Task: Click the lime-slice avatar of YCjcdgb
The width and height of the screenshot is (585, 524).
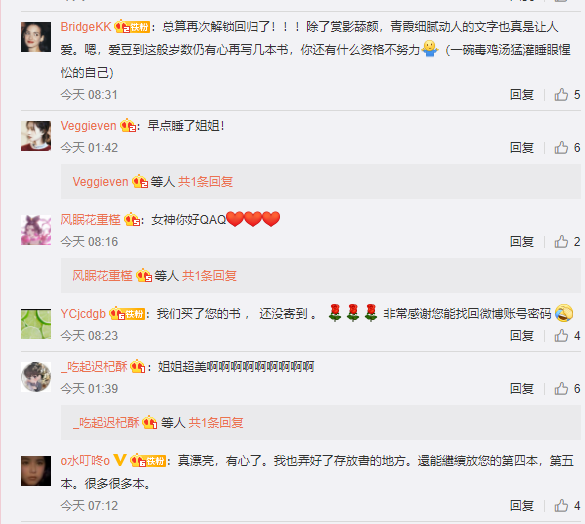Action: pyautogui.click(x=36, y=324)
